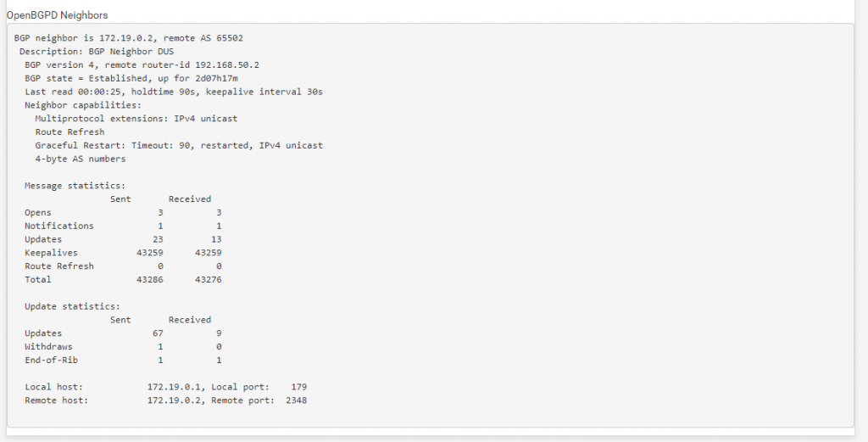Click the Neighbor capabilities label
The width and height of the screenshot is (868, 442).
(83, 105)
